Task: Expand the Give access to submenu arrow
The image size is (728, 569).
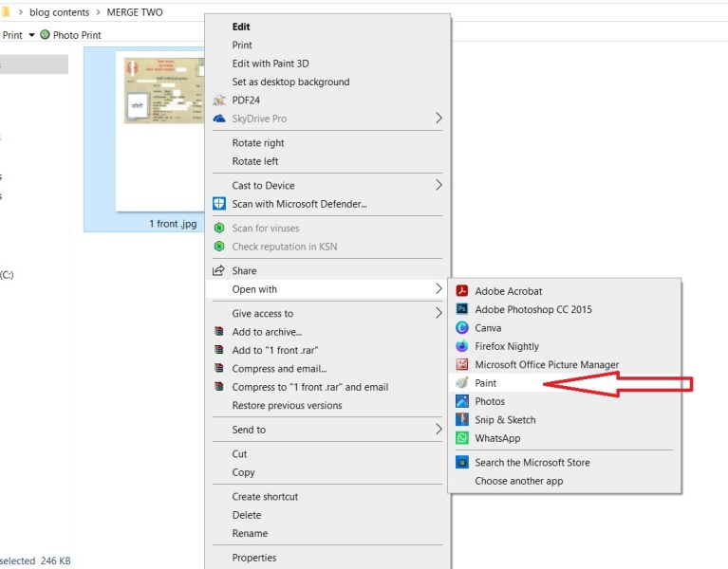Action: (x=439, y=314)
